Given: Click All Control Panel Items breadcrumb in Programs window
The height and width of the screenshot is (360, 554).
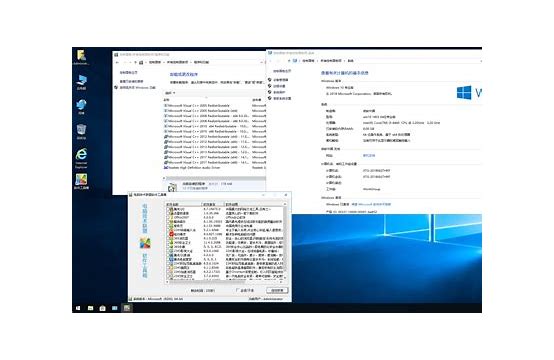Looking at the screenshot, I should [x=177, y=62].
